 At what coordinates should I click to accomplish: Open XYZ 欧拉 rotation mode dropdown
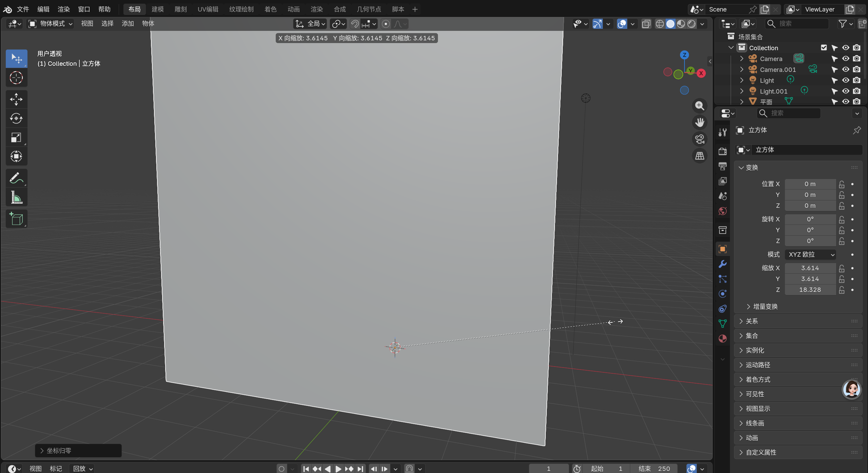tap(810, 254)
